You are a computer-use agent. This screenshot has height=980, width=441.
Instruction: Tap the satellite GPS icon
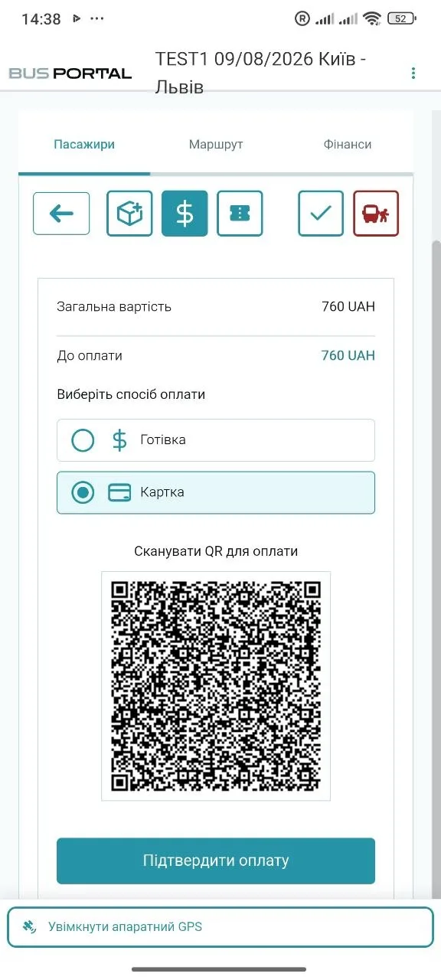[29, 926]
